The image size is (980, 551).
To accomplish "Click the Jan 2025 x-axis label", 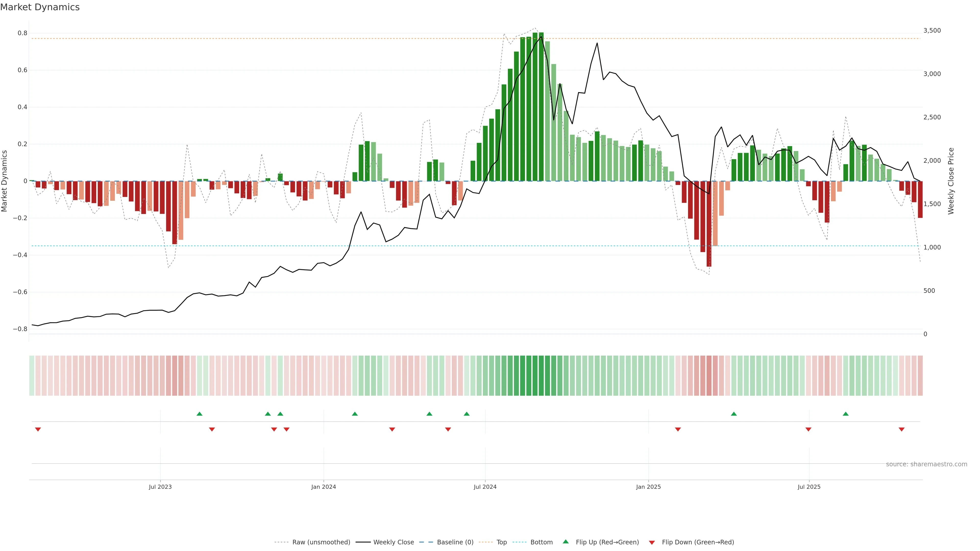I will (648, 487).
